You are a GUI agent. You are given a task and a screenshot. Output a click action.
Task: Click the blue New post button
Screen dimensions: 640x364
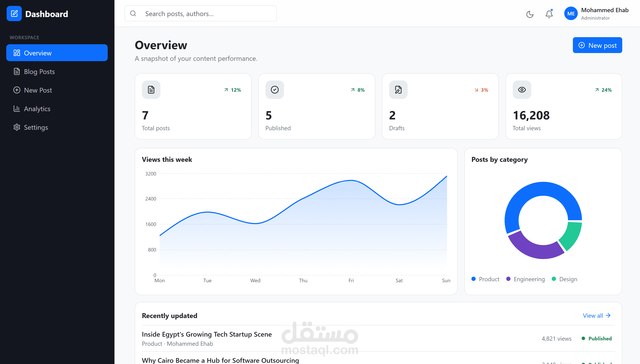pyautogui.click(x=597, y=45)
